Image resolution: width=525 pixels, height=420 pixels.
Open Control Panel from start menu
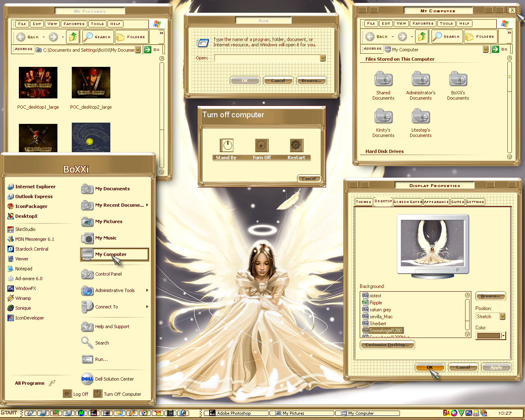(x=108, y=274)
